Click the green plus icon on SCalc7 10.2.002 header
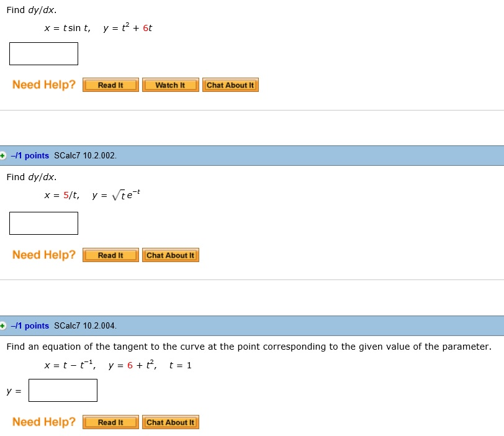Image resolution: width=504 pixels, height=436 pixels. [5, 156]
